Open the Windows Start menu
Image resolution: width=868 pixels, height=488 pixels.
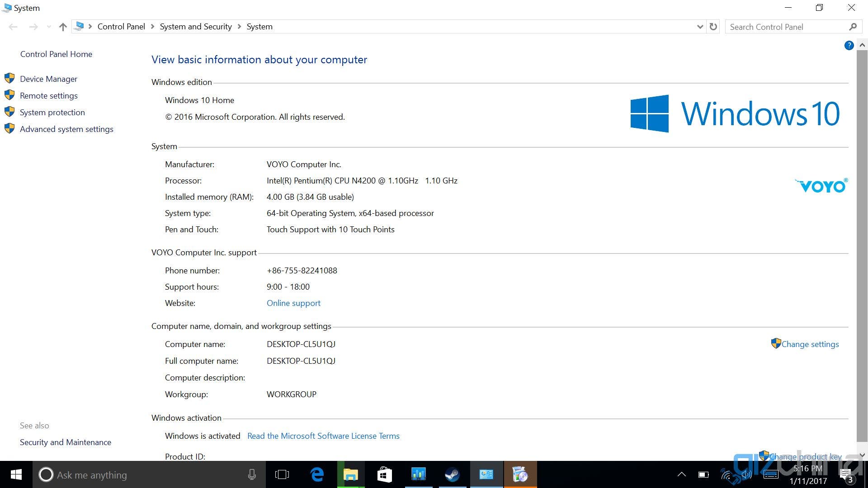point(16,474)
